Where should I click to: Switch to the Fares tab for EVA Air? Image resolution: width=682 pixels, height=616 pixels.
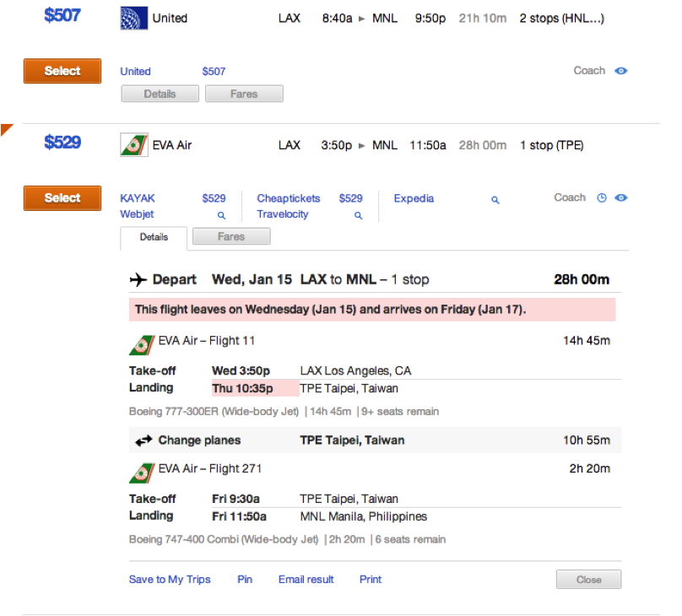pos(231,237)
